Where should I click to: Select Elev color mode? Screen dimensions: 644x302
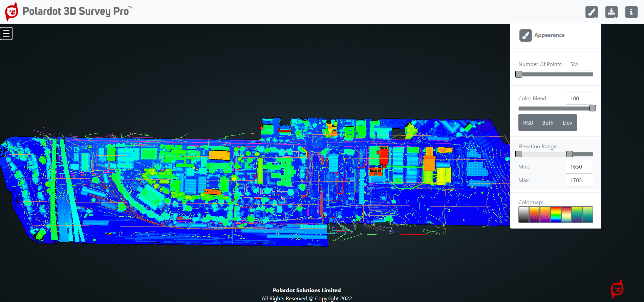pyautogui.click(x=567, y=123)
